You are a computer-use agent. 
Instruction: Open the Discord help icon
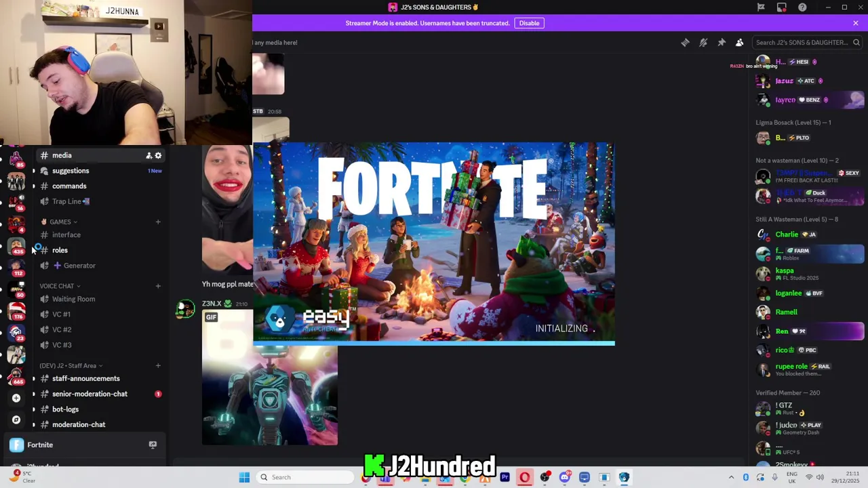click(802, 7)
